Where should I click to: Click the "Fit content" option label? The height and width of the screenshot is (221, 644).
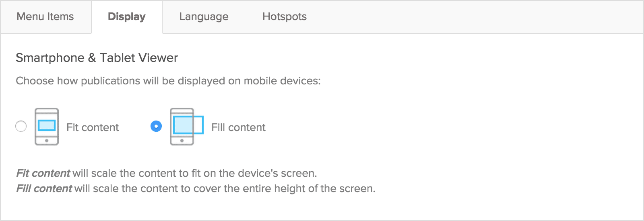click(93, 127)
